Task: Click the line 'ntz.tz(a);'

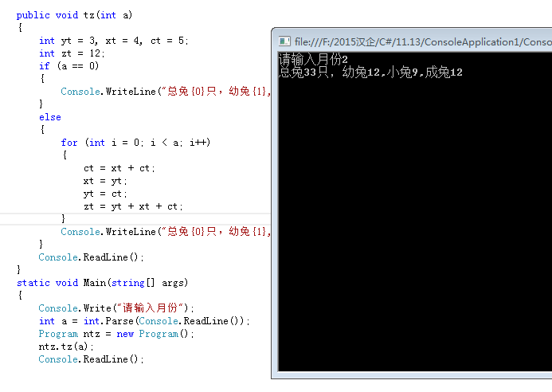Action: tap(66, 347)
